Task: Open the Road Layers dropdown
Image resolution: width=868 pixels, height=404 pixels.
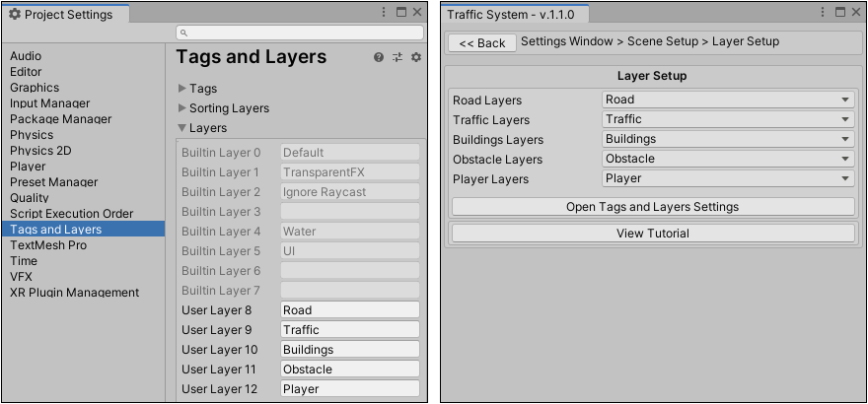Action: point(728,100)
